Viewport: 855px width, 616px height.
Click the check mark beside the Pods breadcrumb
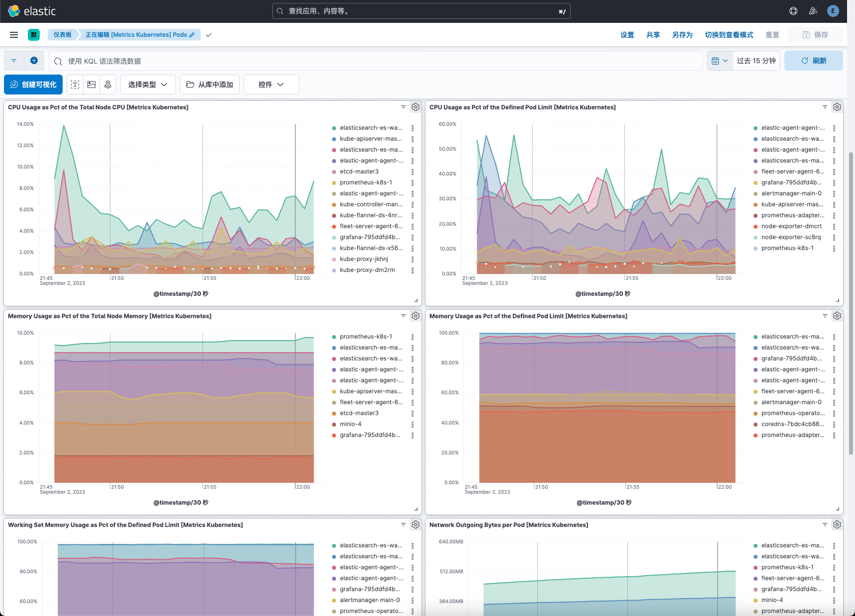pos(209,35)
